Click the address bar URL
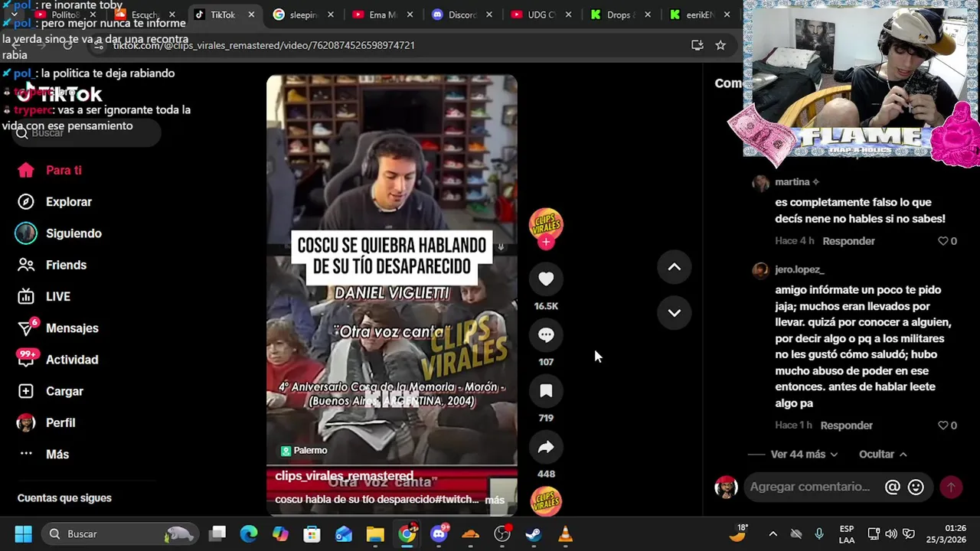980x551 pixels. pyautogui.click(x=263, y=45)
